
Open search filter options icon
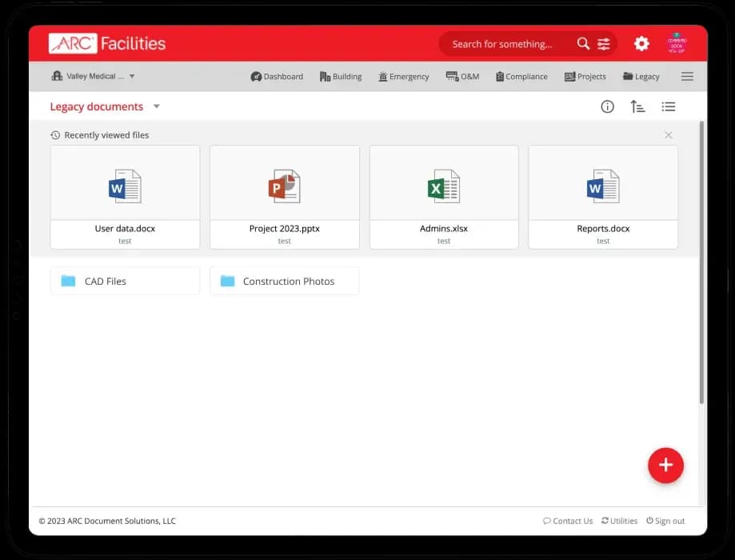tap(604, 44)
